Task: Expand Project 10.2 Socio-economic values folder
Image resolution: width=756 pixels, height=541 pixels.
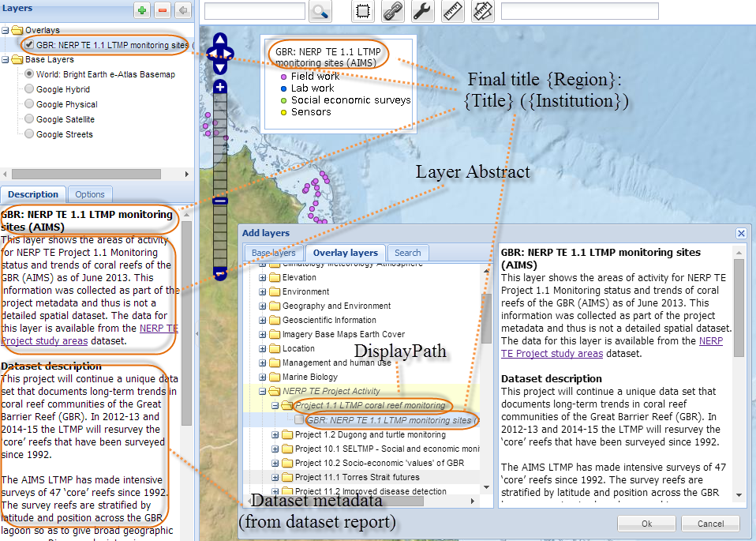Action: click(x=275, y=463)
